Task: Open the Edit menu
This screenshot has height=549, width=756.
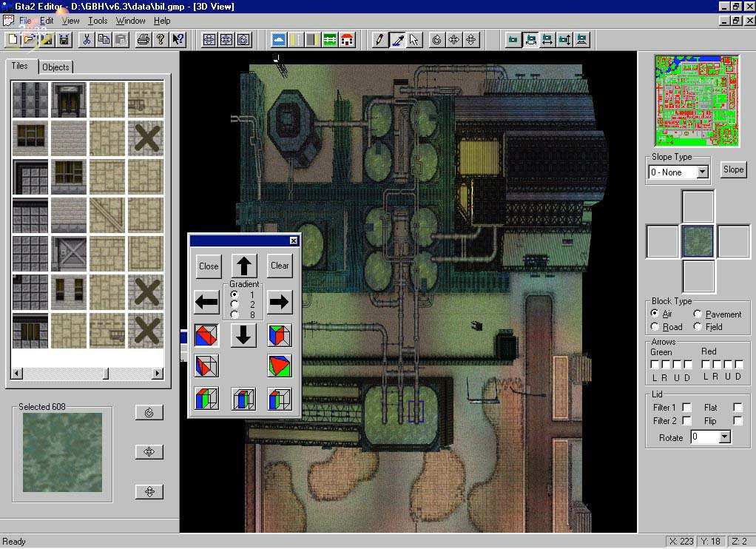Action: (x=47, y=21)
